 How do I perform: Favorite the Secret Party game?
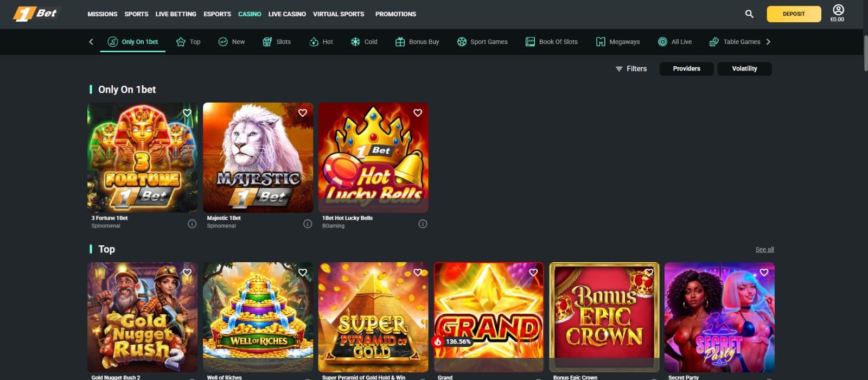764,273
